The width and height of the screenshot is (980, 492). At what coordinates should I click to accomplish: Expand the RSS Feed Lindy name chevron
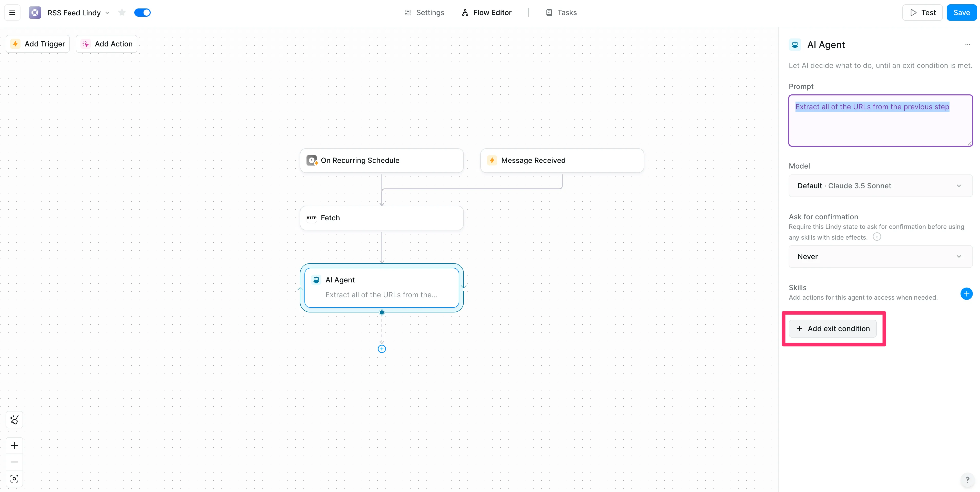107,13
